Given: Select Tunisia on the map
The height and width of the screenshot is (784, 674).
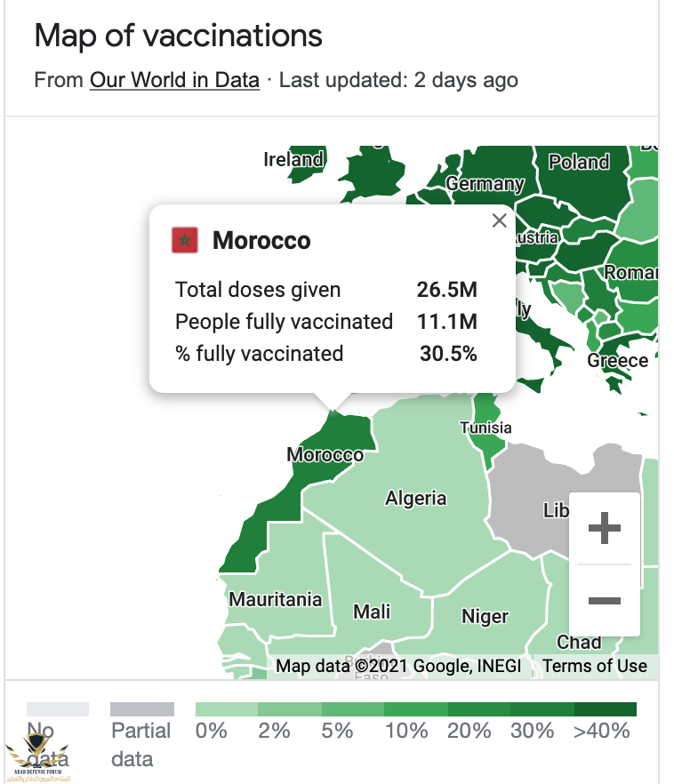Looking at the screenshot, I should (x=486, y=428).
